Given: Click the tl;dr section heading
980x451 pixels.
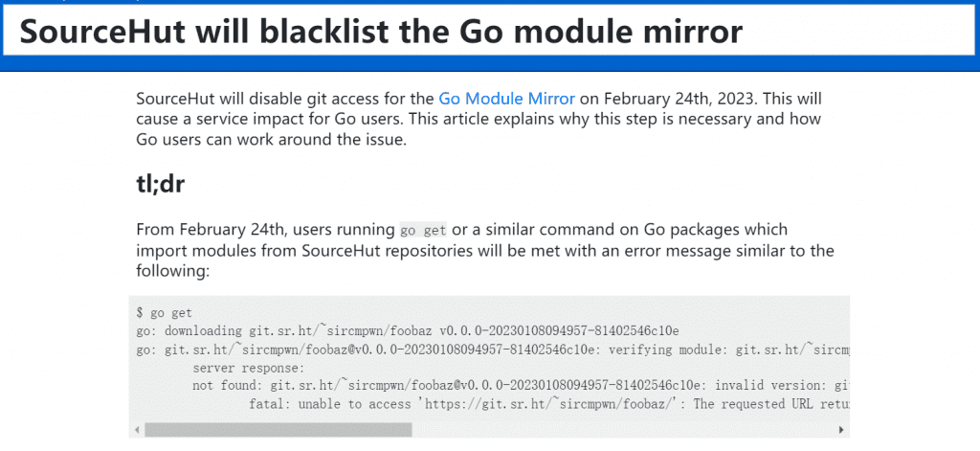Looking at the screenshot, I should pyautogui.click(x=160, y=184).
